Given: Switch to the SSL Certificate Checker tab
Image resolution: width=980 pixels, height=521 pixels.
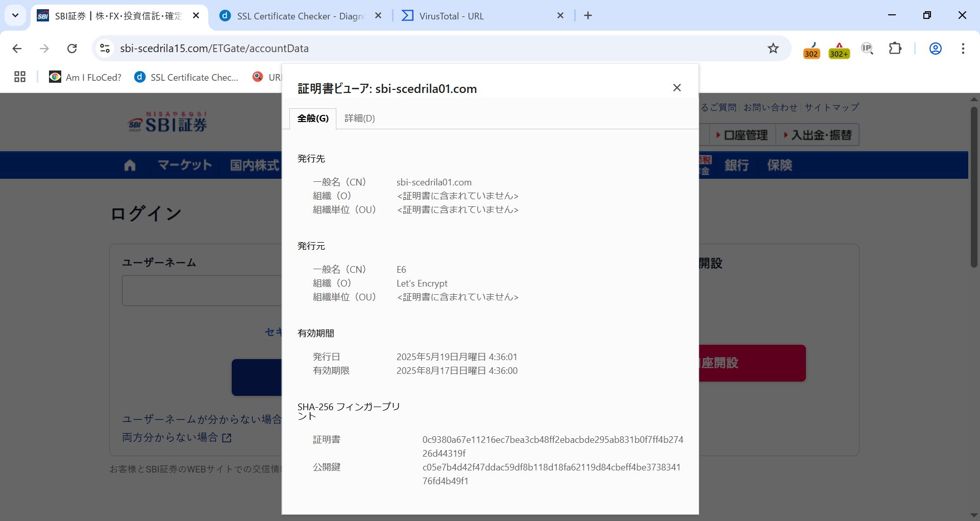Looking at the screenshot, I should coord(301,16).
